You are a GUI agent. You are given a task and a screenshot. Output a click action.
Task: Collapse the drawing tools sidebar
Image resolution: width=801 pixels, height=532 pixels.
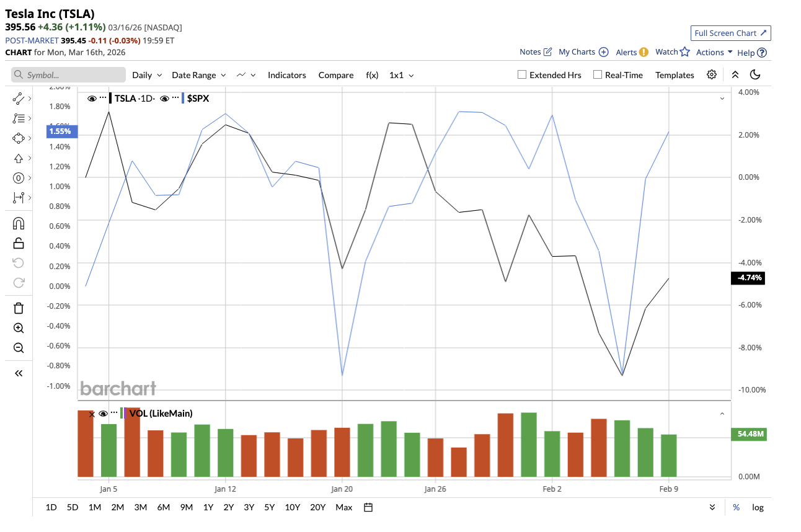pyautogui.click(x=19, y=373)
